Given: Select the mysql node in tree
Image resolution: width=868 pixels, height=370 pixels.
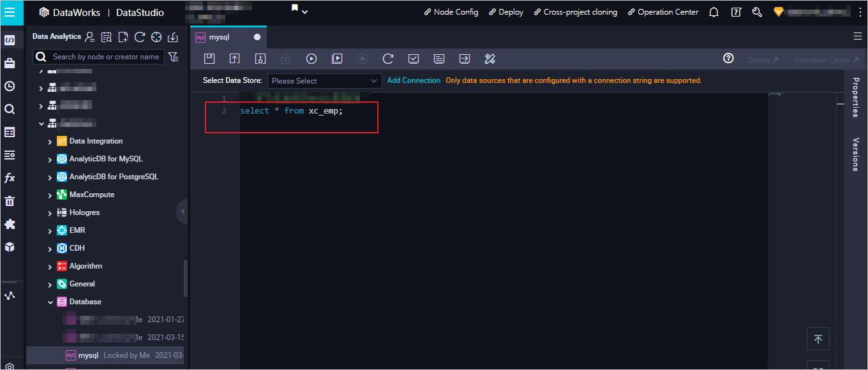Looking at the screenshot, I should 105,355.
